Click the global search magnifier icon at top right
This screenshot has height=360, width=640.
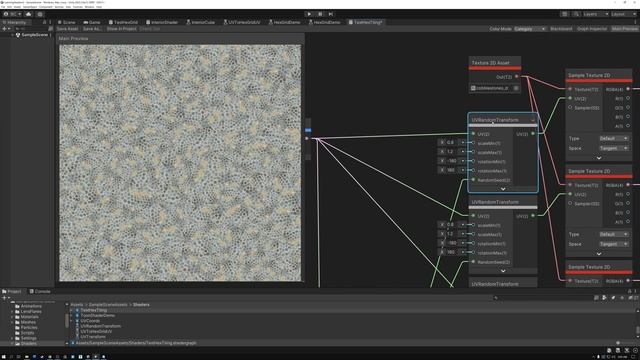click(x=576, y=14)
